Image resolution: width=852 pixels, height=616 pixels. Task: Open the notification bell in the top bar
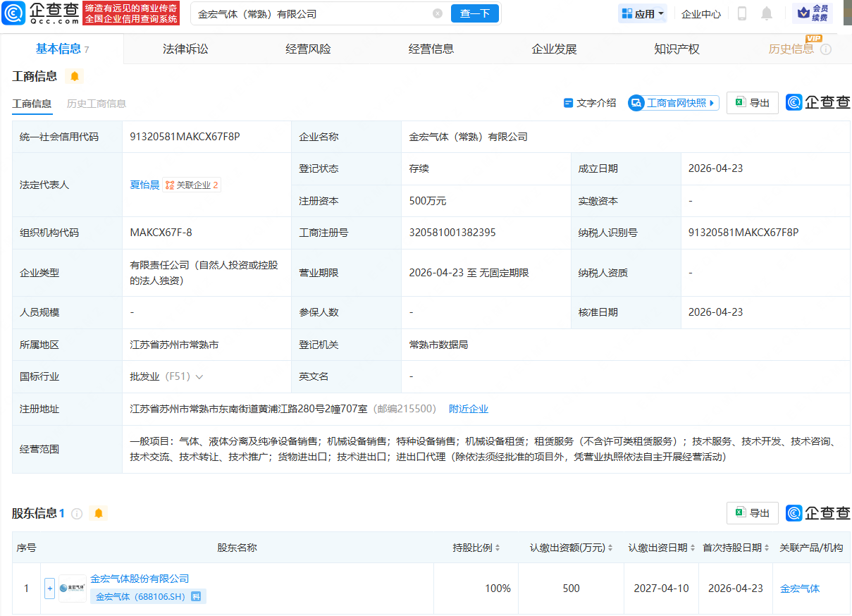(767, 13)
